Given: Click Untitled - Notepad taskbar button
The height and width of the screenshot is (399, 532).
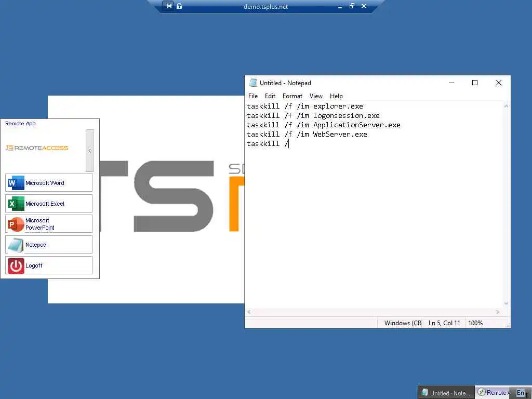Looking at the screenshot, I should pyautogui.click(x=446, y=393).
